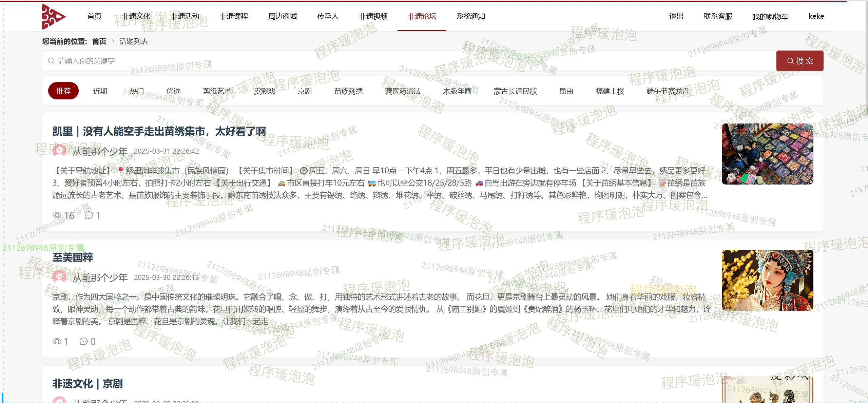Select the 昆曲 filter tab

(565, 91)
